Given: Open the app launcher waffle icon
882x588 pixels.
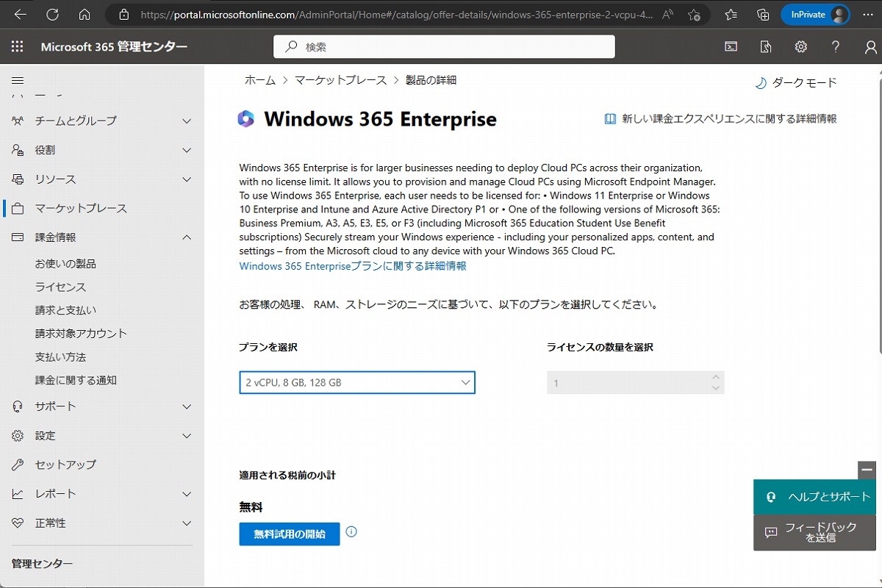Looking at the screenshot, I should click(18, 47).
